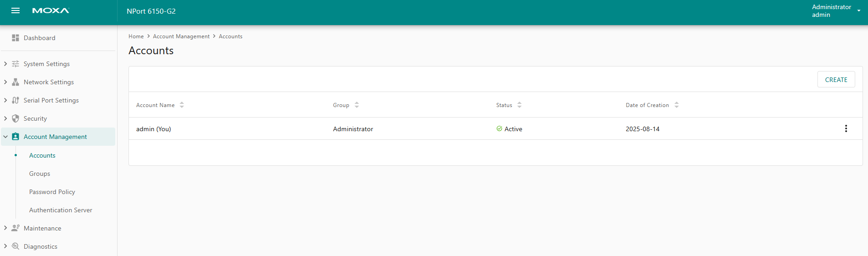868x256 pixels.
Task: Go to the Groups submenu
Action: (x=40, y=174)
